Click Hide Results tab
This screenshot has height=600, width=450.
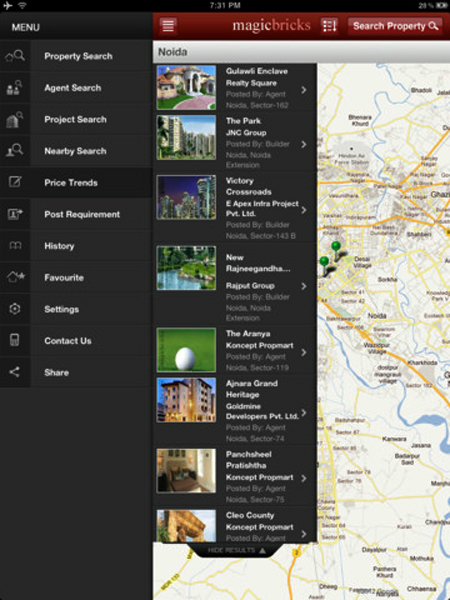point(236,550)
